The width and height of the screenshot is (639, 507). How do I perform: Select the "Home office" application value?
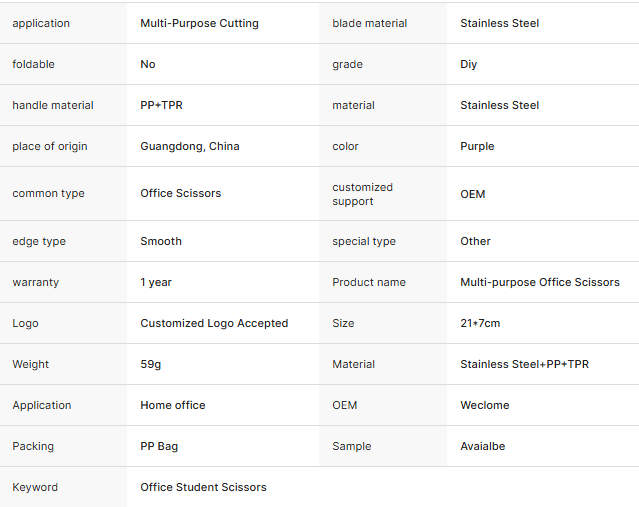pyautogui.click(x=173, y=405)
